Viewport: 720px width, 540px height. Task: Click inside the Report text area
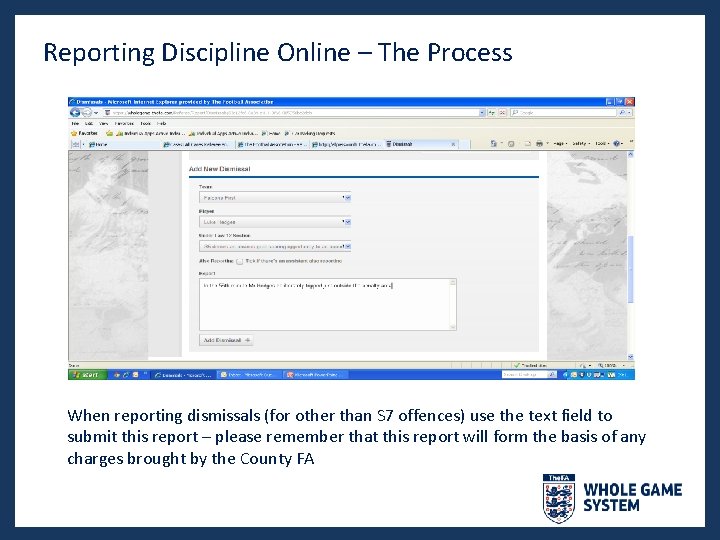tap(327, 304)
